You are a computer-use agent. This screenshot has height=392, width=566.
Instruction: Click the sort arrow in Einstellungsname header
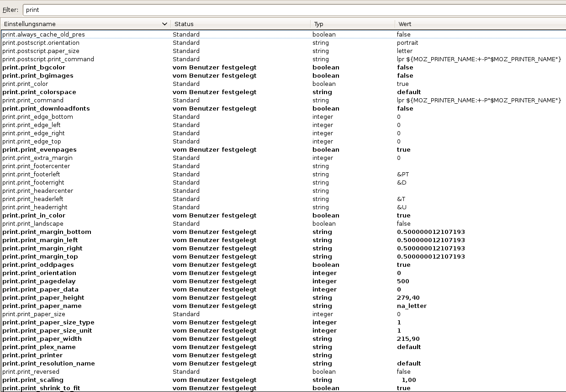pyautogui.click(x=164, y=24)
